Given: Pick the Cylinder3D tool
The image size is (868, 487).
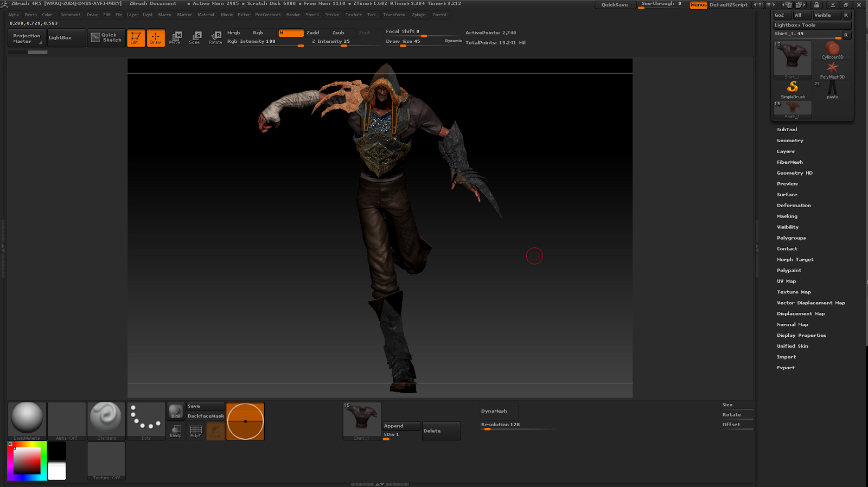Looking at the screenshot, I should (x=832, y=50).
